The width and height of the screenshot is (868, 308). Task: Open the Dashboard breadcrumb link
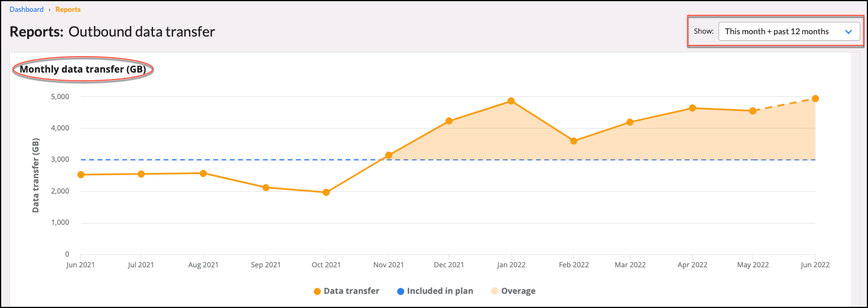coord(27,9)
